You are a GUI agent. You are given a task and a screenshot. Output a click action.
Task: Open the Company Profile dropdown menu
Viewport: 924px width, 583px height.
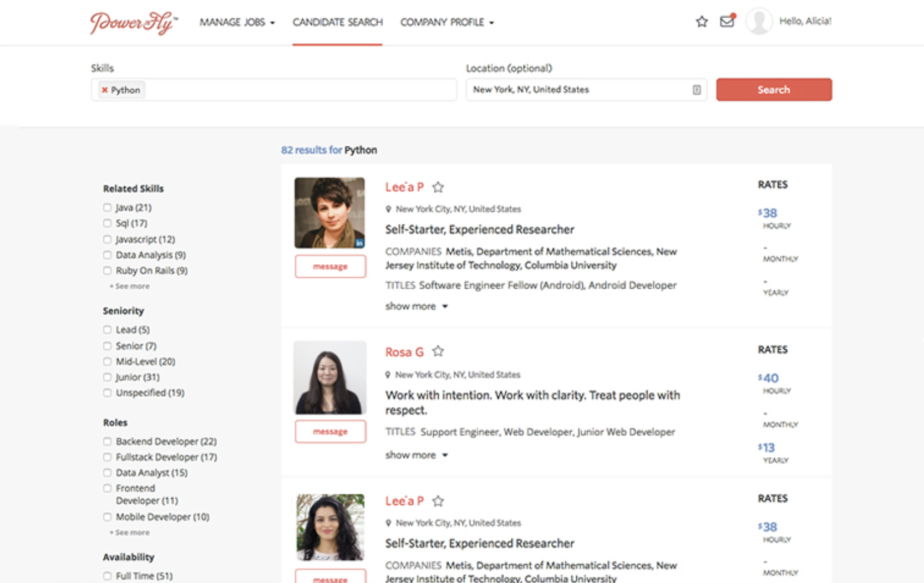[447, 22]
